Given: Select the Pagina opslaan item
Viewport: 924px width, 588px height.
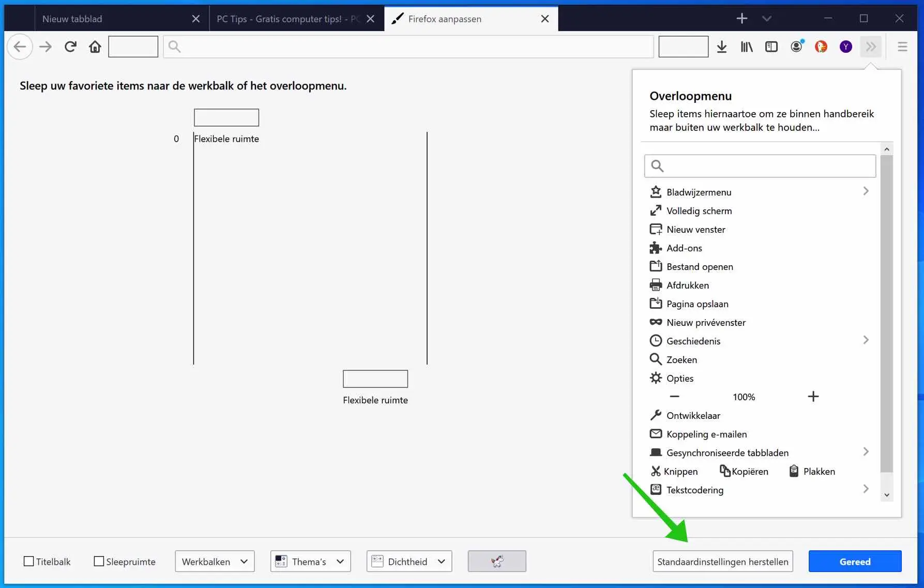Looking at the screenshot, I should [x=760, y=304].
